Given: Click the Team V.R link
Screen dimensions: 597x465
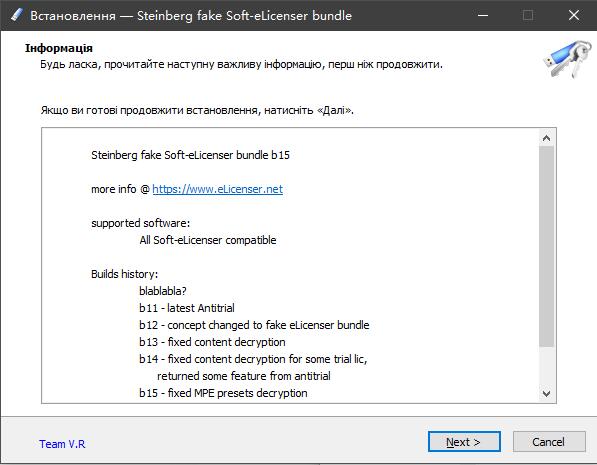Looking at the screenshot, I should [x=62, y=444].
